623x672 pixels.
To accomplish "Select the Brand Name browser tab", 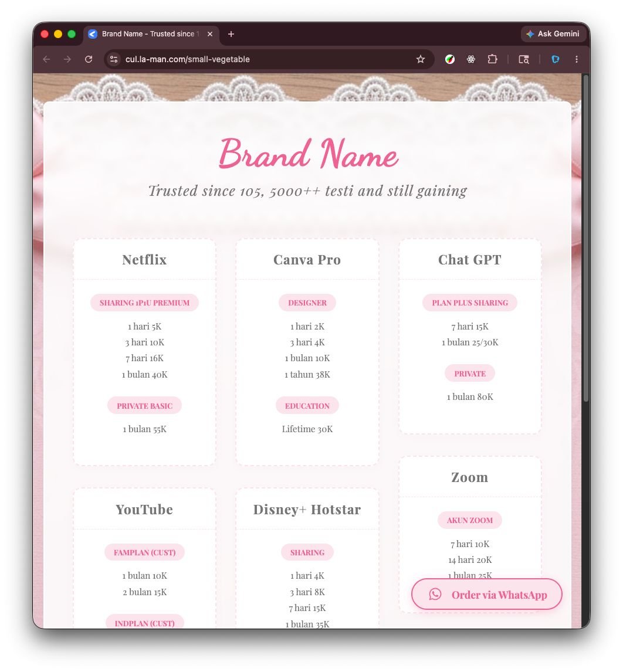I will pyautogui.click(x=151, y=34).
